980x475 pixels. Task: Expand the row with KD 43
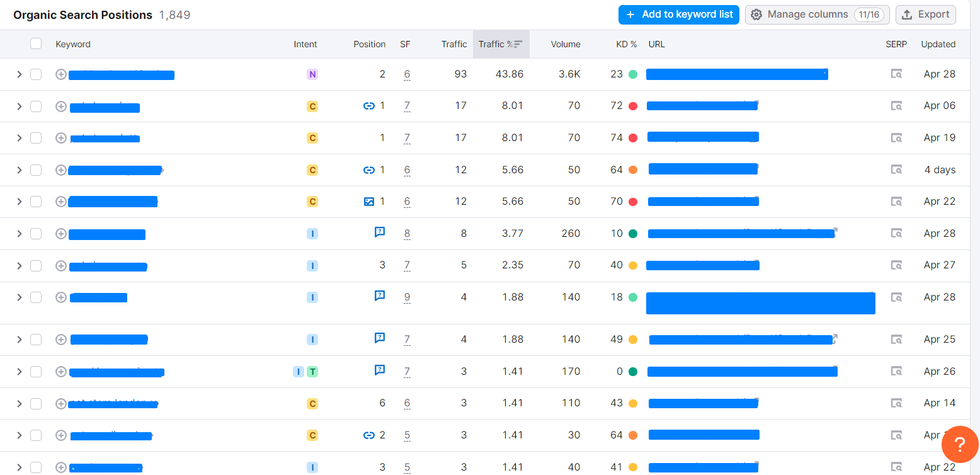(19, 403)
